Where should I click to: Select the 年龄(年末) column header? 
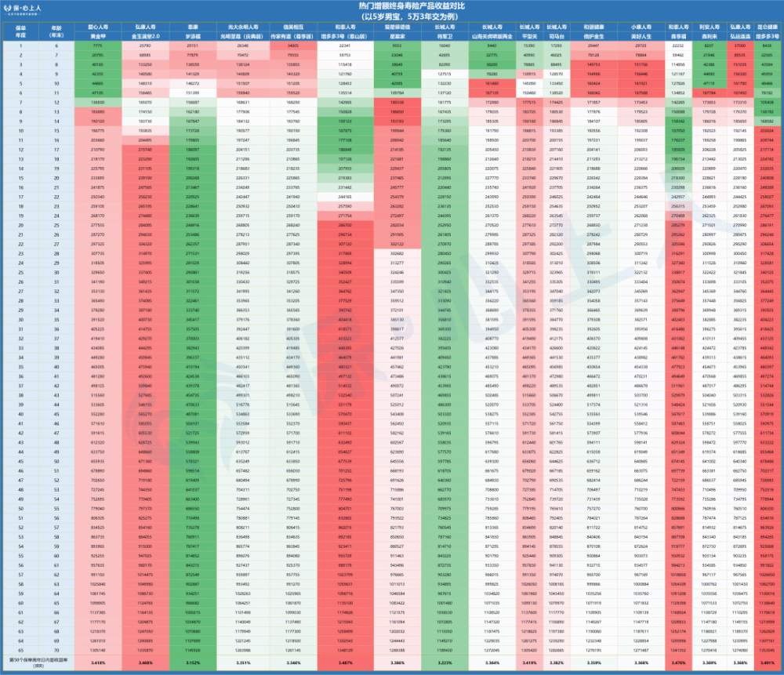56,31
